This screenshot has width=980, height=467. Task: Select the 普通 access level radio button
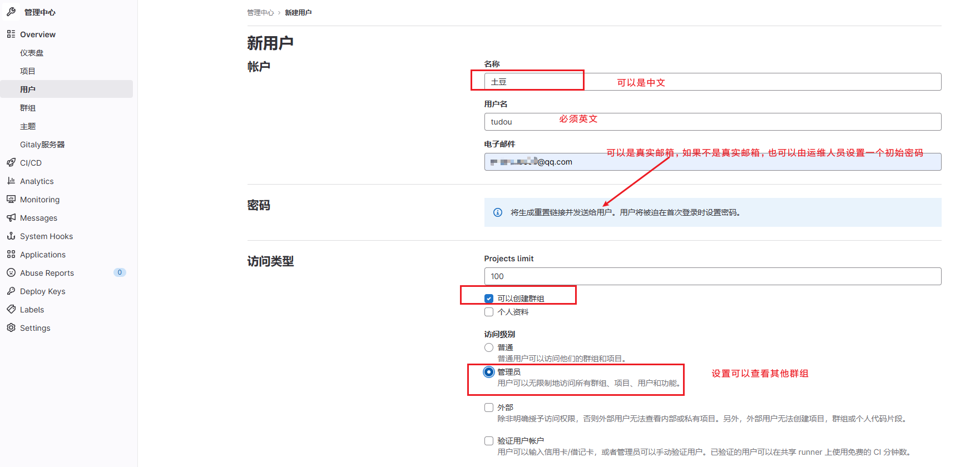(489, 347)
